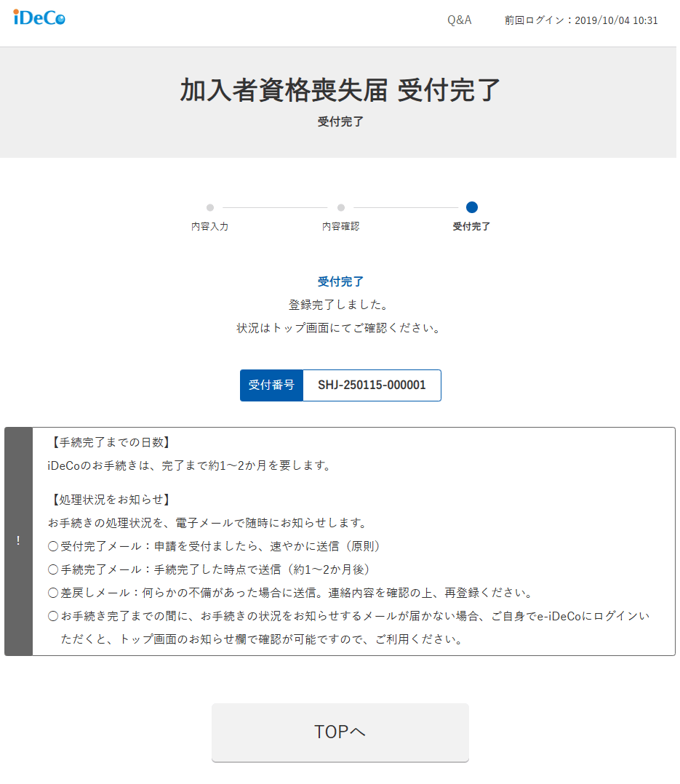Click the 【手続完了までの日数】 heading

click(111, 442)
